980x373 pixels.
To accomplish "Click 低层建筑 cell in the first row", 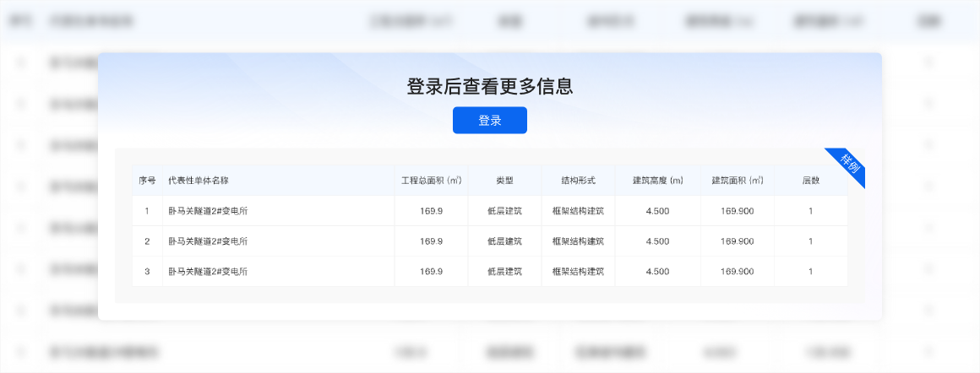I will tap(504, 211).
